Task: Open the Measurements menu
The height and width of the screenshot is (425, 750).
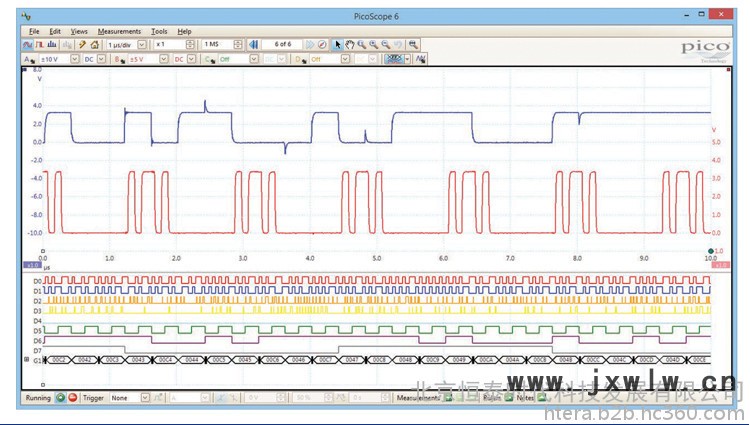Action: (120, 32)
